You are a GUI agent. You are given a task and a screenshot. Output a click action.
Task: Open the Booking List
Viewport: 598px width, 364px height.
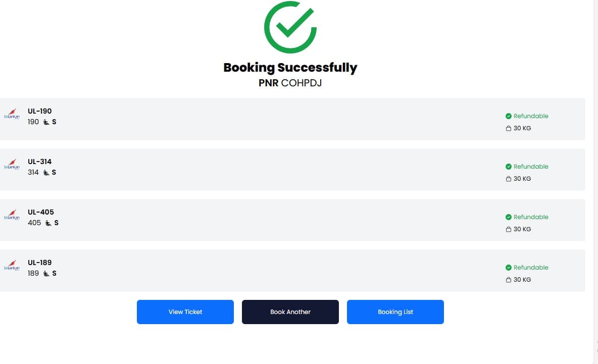tap(395, 311)
